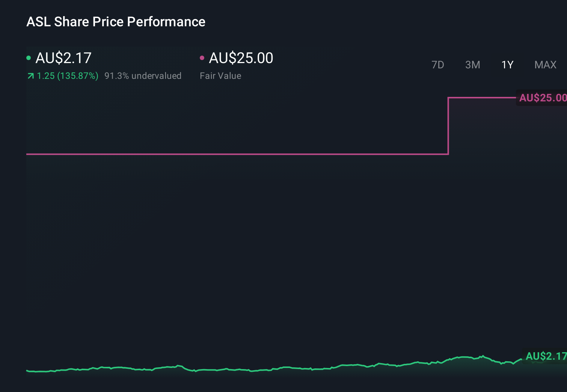Click the pink Fair Value horizontal line
567x392 pixels.
[x=225, y=154]
